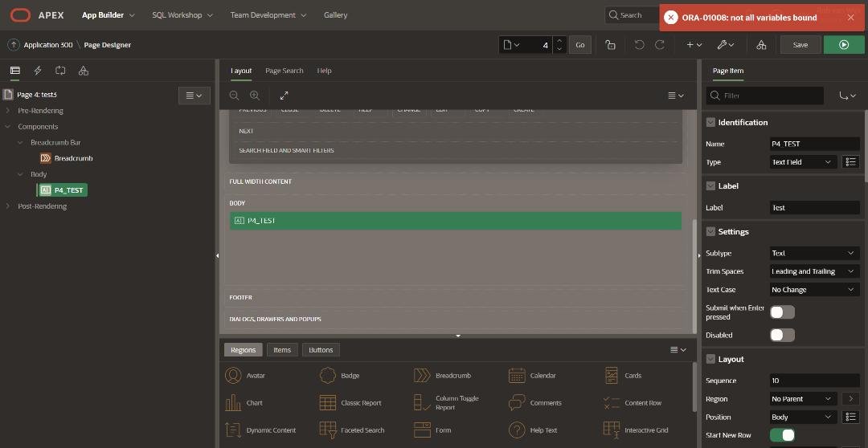Open the Trim Spaces dropdown
868x448 pixels.
(x=814, y=271)
